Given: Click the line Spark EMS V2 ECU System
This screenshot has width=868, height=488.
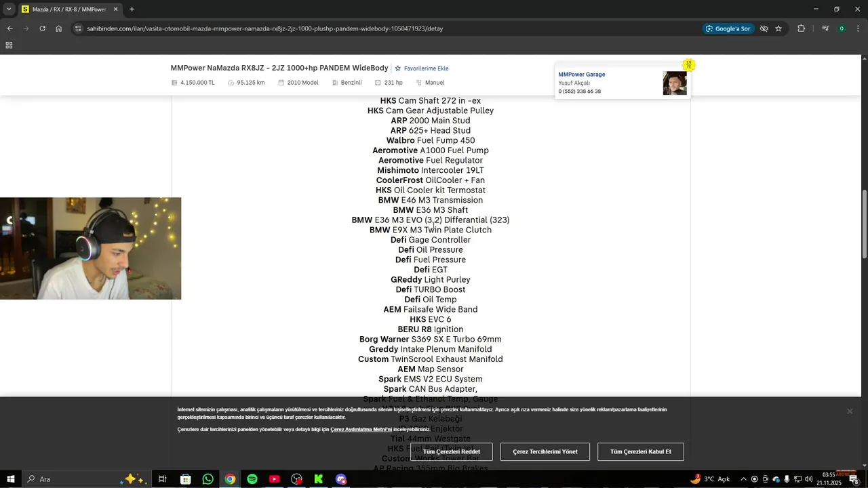Looking at the screenshot, I should tap(431, 379).
